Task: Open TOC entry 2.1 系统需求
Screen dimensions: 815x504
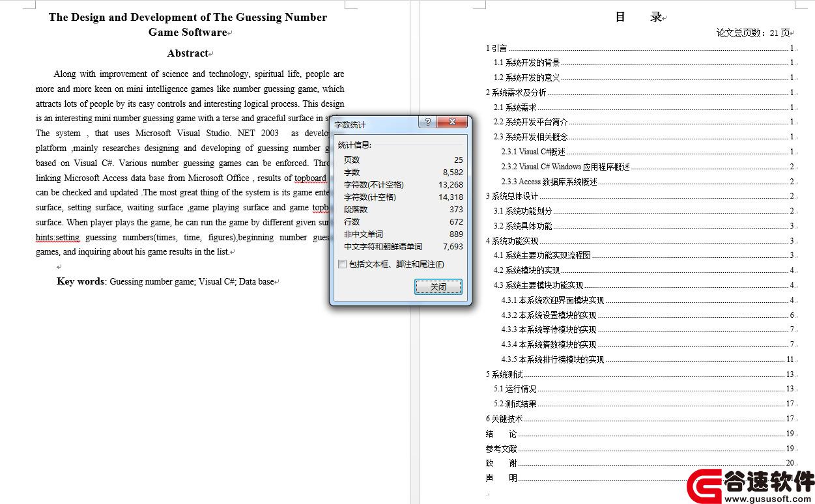Action: (x=644, y=107)
